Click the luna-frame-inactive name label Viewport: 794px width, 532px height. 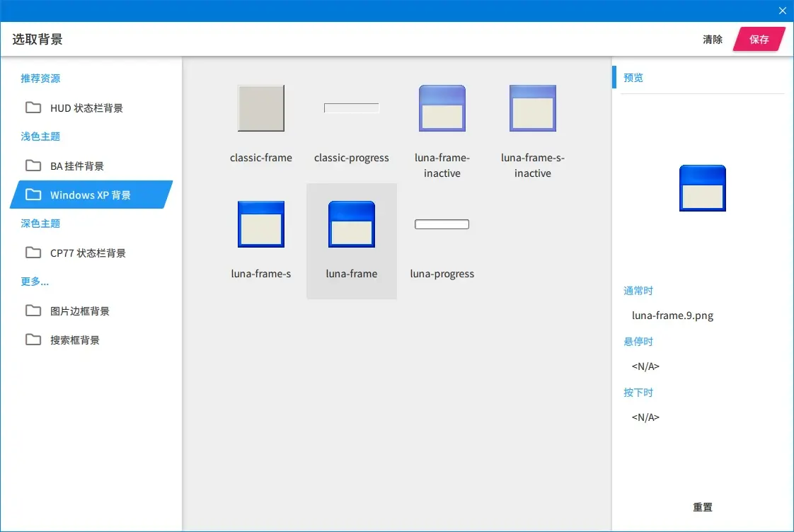pyautogui.click(x=442, y=166)
